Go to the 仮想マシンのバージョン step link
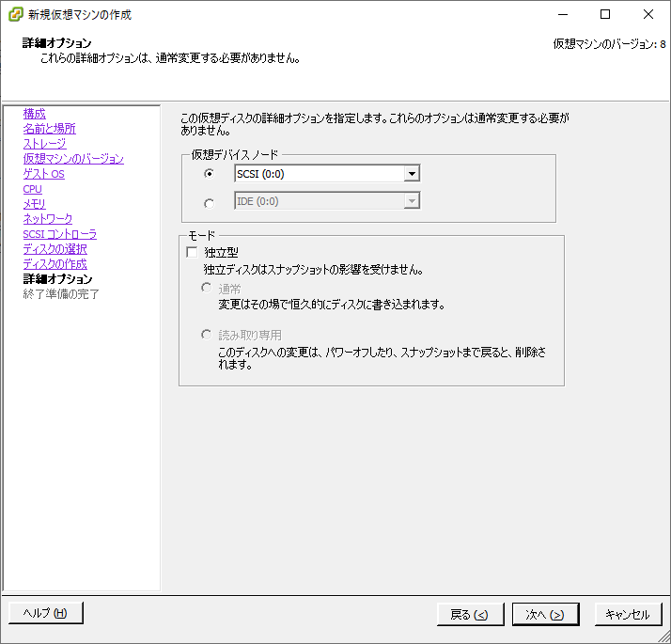 click(x=73, y=159)
